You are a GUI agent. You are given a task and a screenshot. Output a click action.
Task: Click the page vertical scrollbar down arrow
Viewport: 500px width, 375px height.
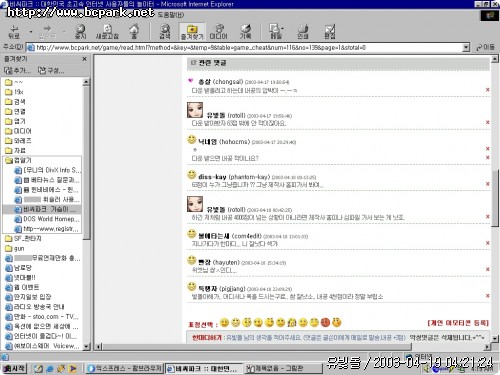495,338
